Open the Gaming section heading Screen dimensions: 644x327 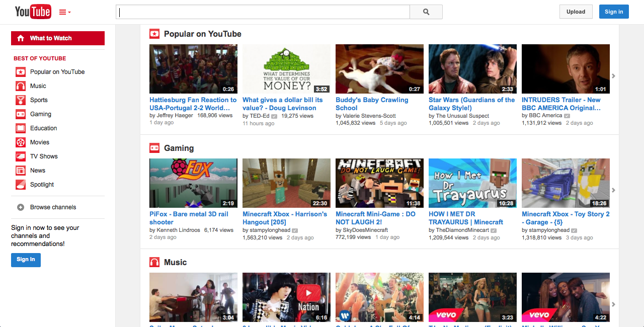(x=179, y=148)
